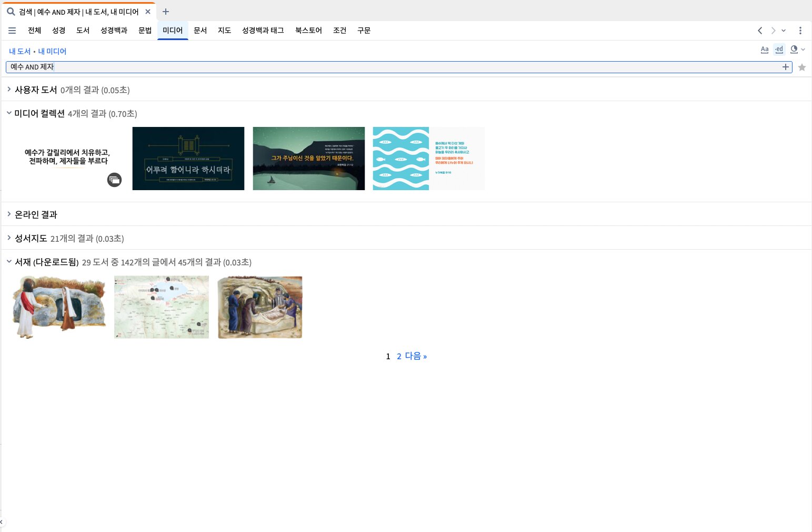Open the empty tomb illustration
The height and width of the screenshot is (532, 812).
(x=59, y=307)
